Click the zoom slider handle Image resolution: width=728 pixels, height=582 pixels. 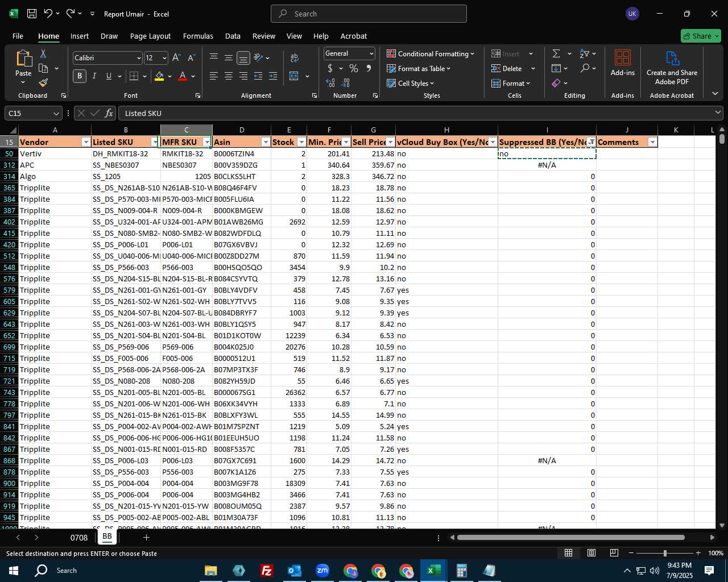coord(665,553)
